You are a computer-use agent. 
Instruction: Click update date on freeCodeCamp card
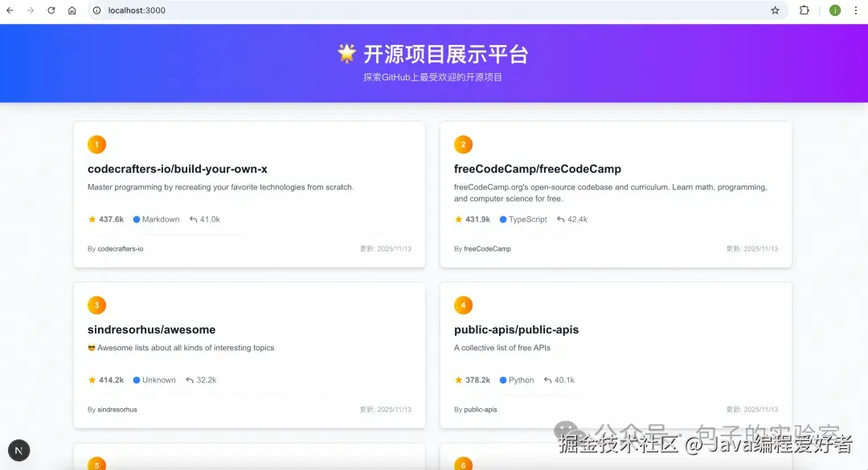click(751, 248)
